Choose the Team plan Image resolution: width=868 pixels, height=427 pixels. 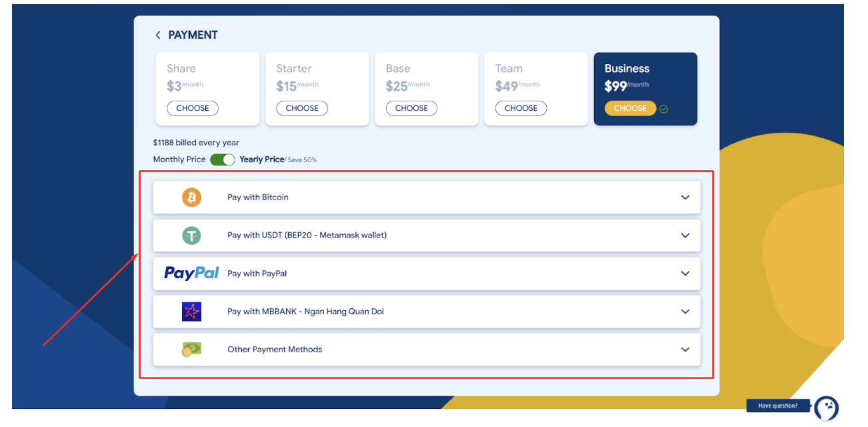pos(521,108)
